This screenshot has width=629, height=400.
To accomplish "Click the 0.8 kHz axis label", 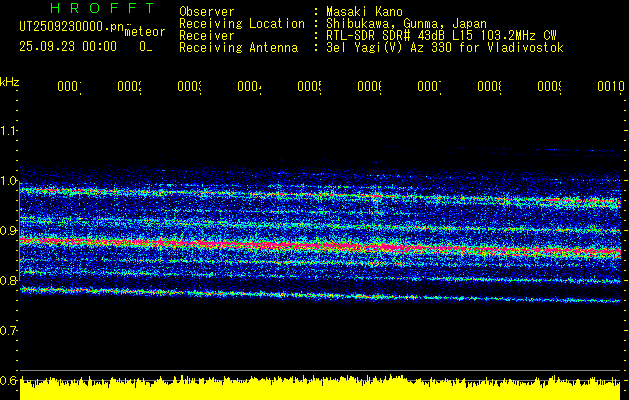I will tap(8, 280).
